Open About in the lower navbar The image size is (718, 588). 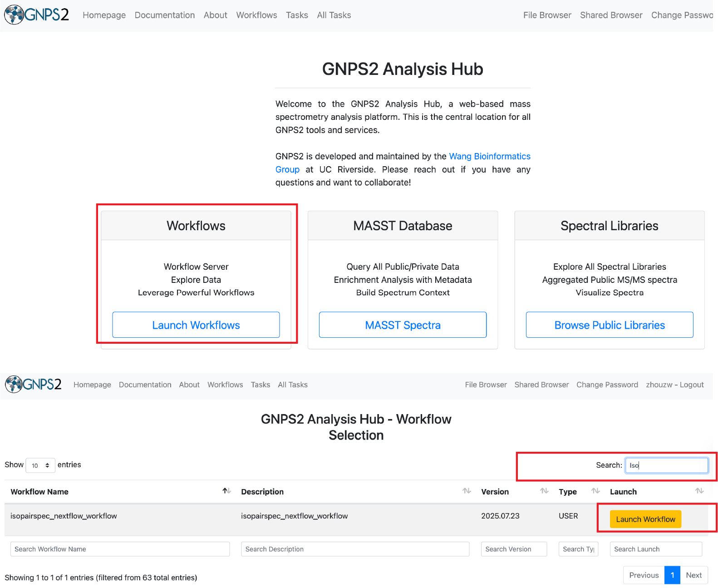189,385
